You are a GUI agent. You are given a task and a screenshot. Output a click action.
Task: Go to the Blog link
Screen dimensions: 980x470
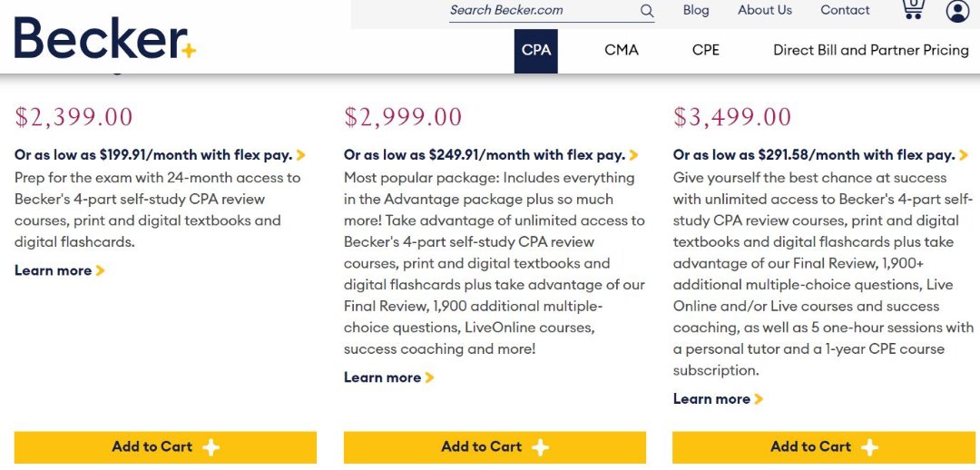pyautogui.click(x=696, y=10)
